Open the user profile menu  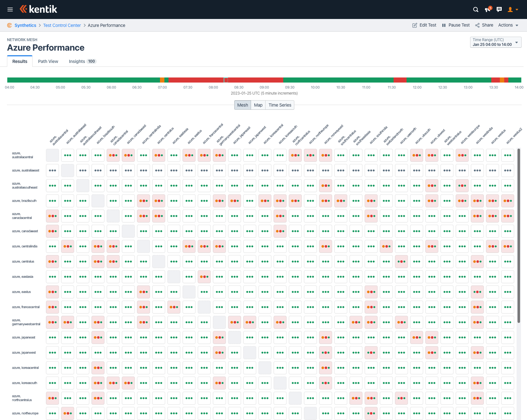513,9
